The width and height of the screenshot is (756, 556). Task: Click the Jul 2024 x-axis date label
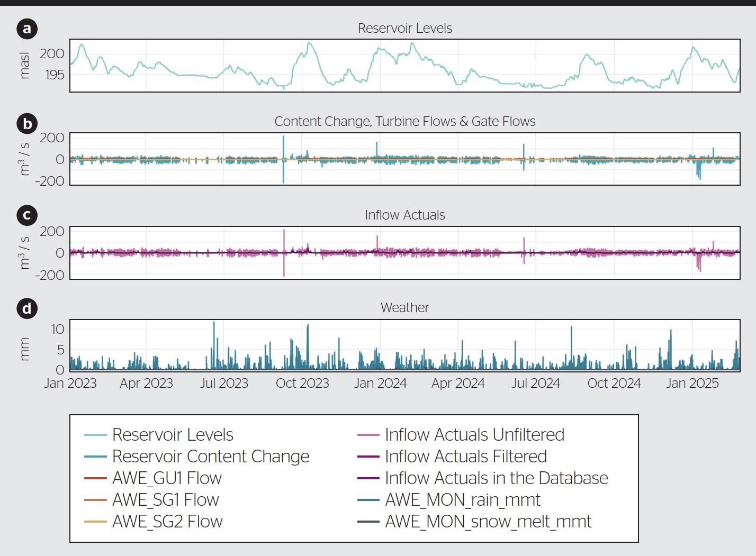535,384
